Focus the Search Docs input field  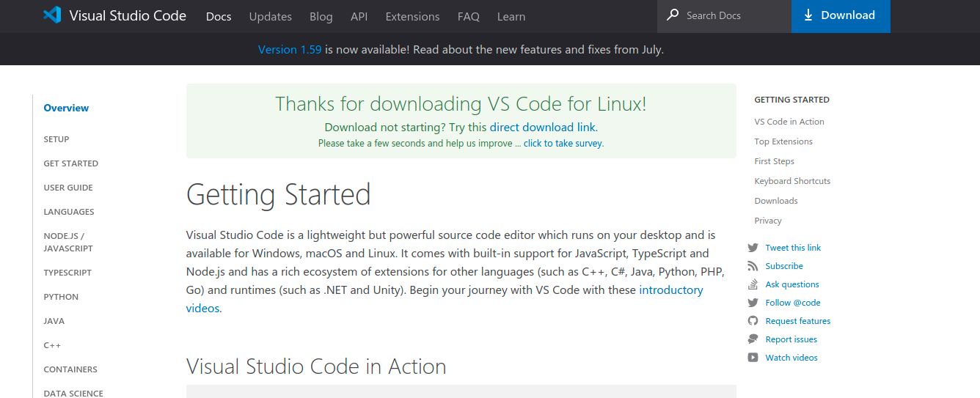724,16
